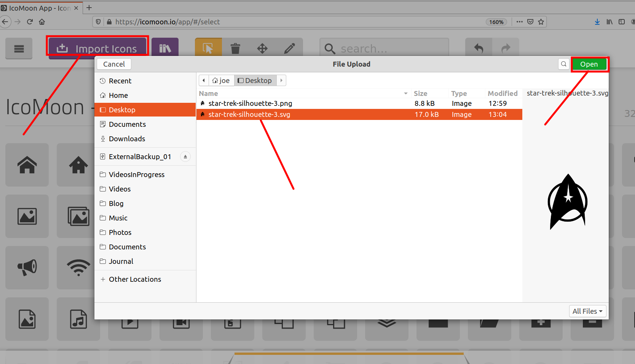635x364 pixels.
Task: Open the Music bookmark folder
Action: pos(145,218)
